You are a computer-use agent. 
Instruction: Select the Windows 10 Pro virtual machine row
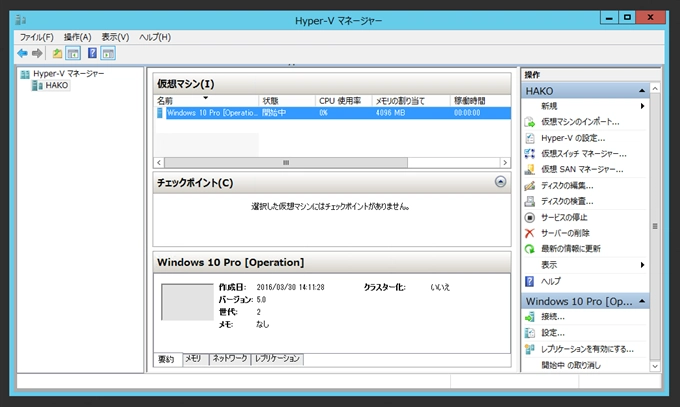coord(333,113)
